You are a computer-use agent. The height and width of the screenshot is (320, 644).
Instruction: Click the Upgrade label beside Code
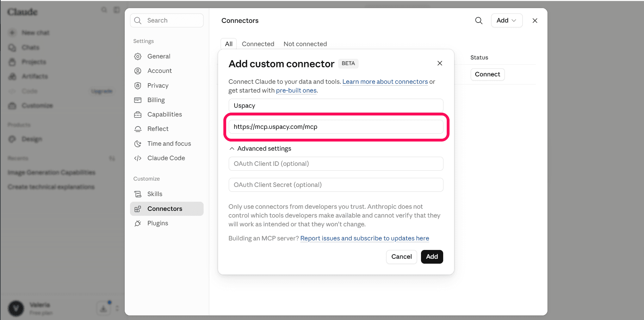click(x=101, y=91)
